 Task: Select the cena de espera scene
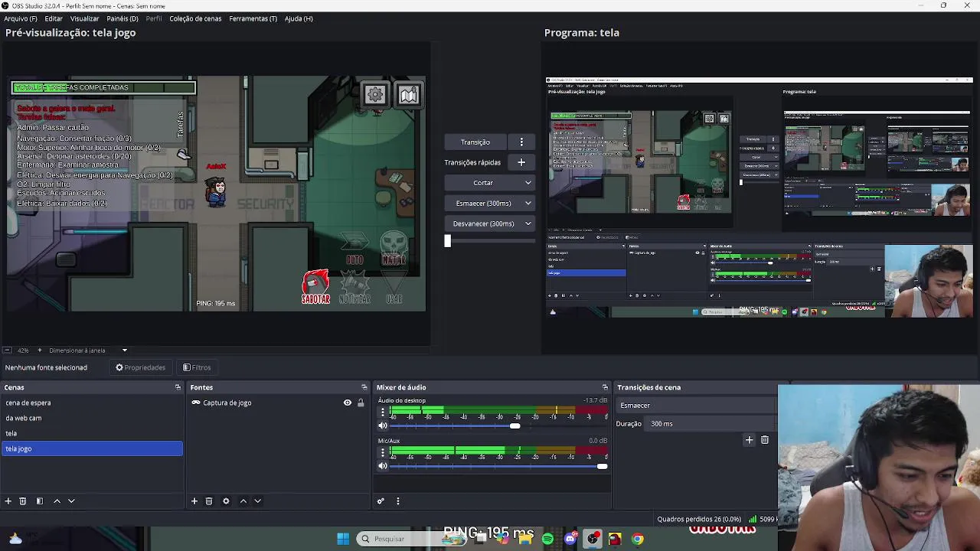[92, 403]
